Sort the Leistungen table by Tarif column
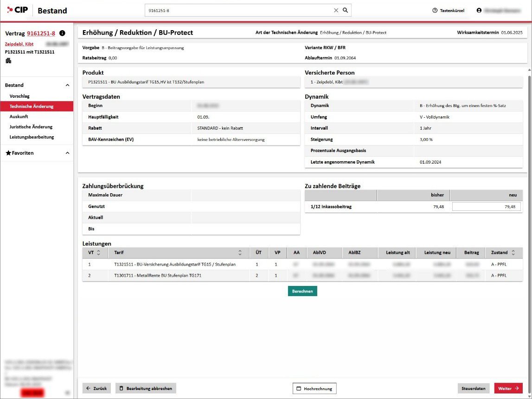Screen dimensions: 532x399 [240, 253]
